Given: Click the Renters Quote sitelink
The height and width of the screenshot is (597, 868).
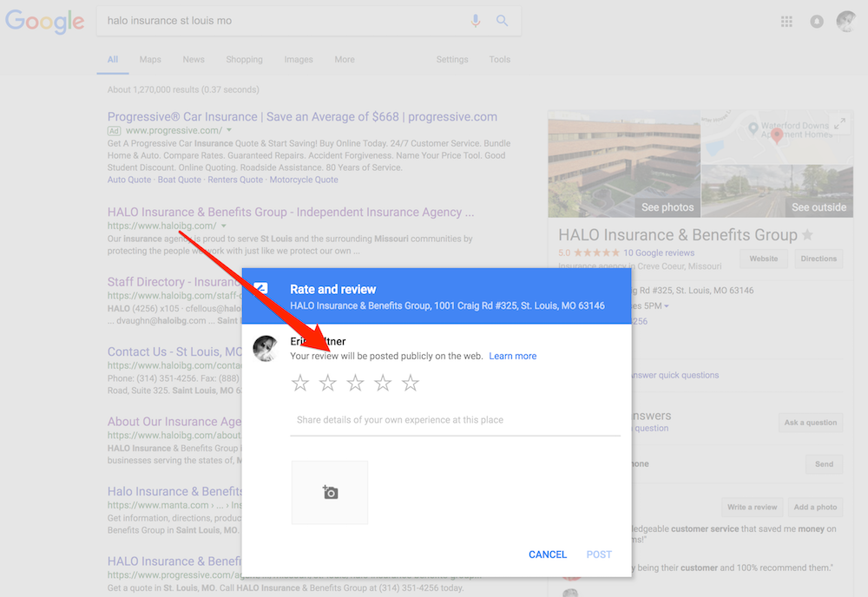Looking at the screenshot, I should pyautogui.click(x=235, y=180).
